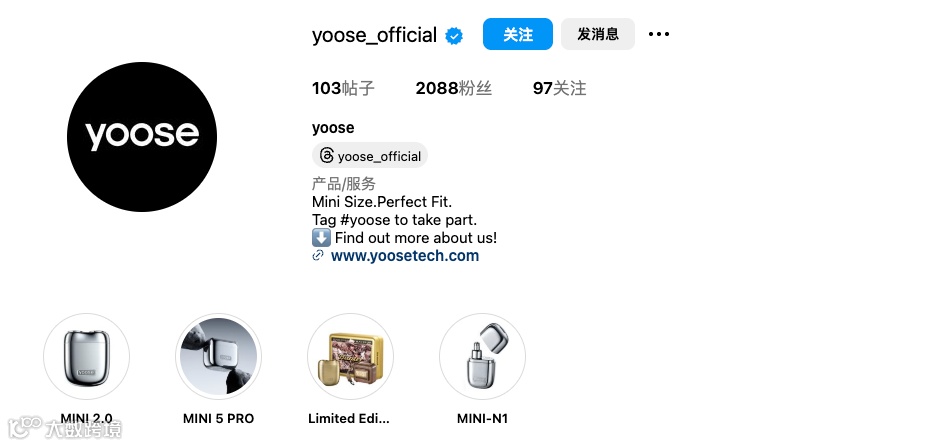Open the yoose profile picture

[142, 137]
